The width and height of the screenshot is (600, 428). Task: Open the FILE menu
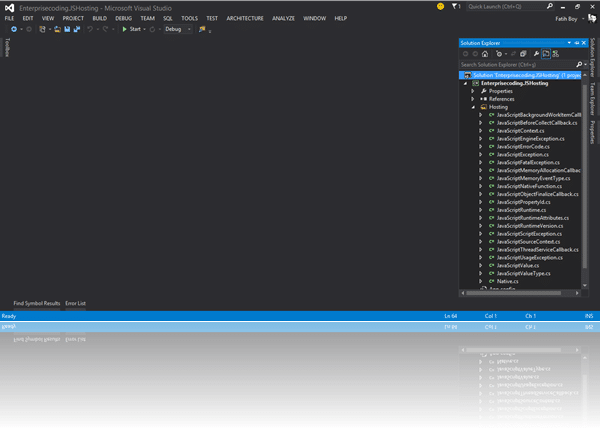tap(10, 18)
